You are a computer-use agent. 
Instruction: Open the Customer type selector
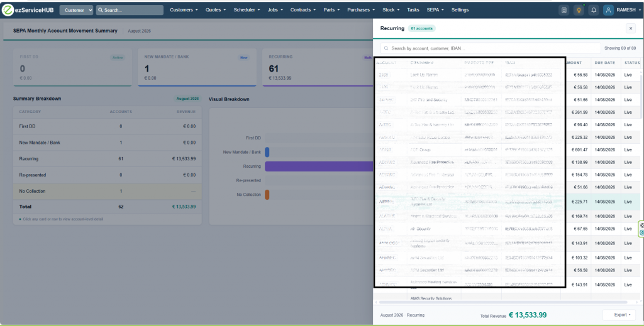pyautogui.click(x=76, y=10)
